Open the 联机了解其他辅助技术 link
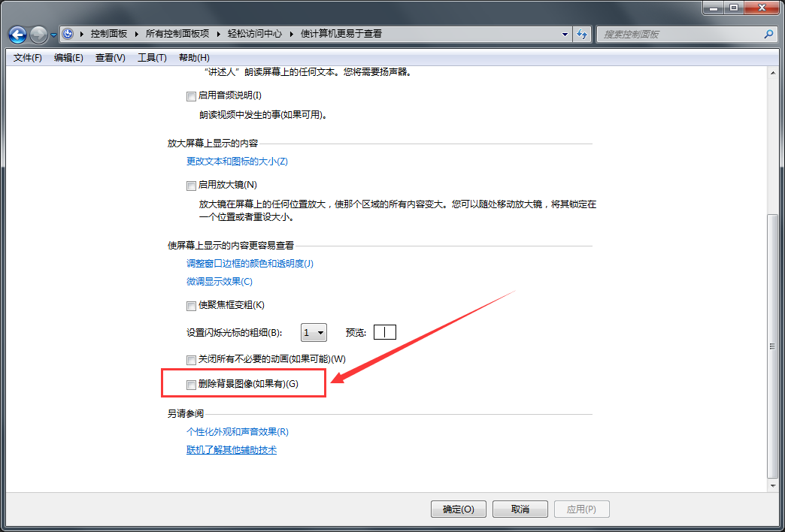This screenshot has width=785, height=532. click(x=232, y=450)
